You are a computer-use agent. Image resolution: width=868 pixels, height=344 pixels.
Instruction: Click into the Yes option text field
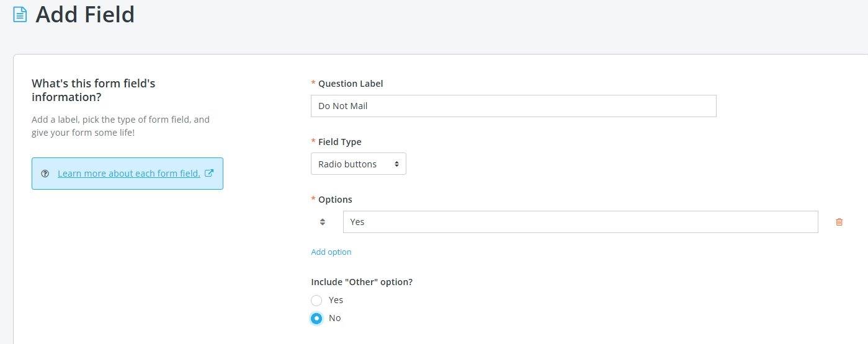tap(580, 222)
